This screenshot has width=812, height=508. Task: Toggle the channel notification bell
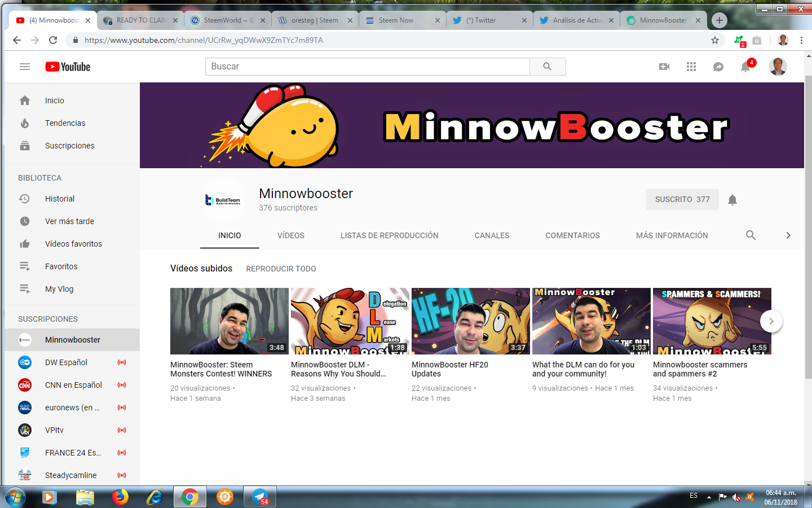(x=732, y=199)
